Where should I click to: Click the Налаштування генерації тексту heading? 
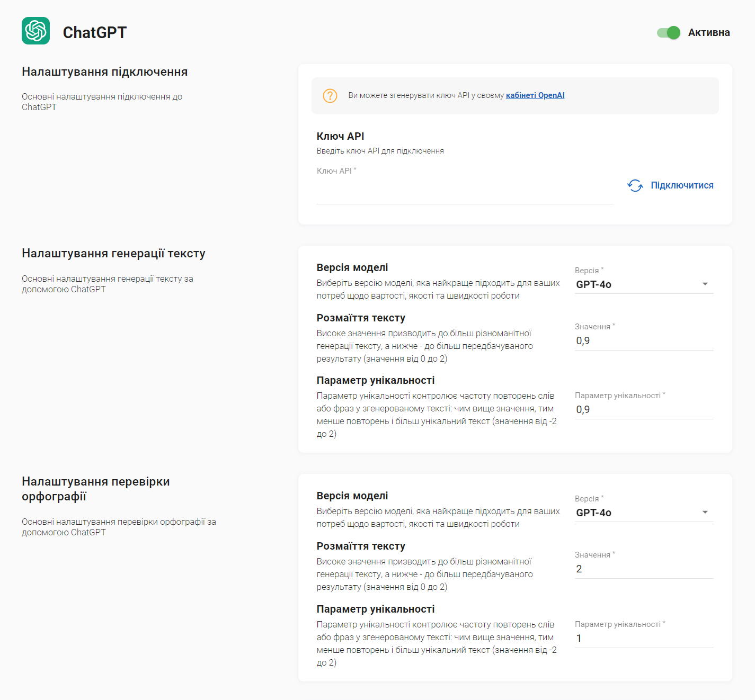pyautogui.click(x=113, y=254)
